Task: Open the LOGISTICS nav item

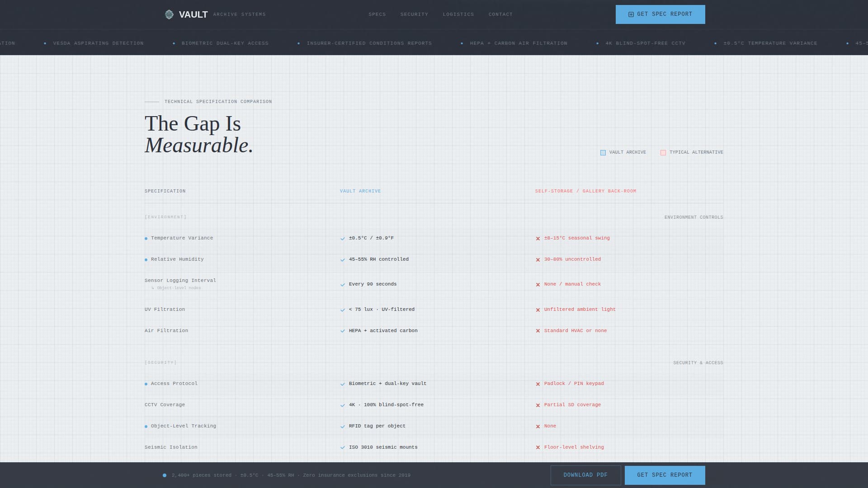Action: point(458,14)
